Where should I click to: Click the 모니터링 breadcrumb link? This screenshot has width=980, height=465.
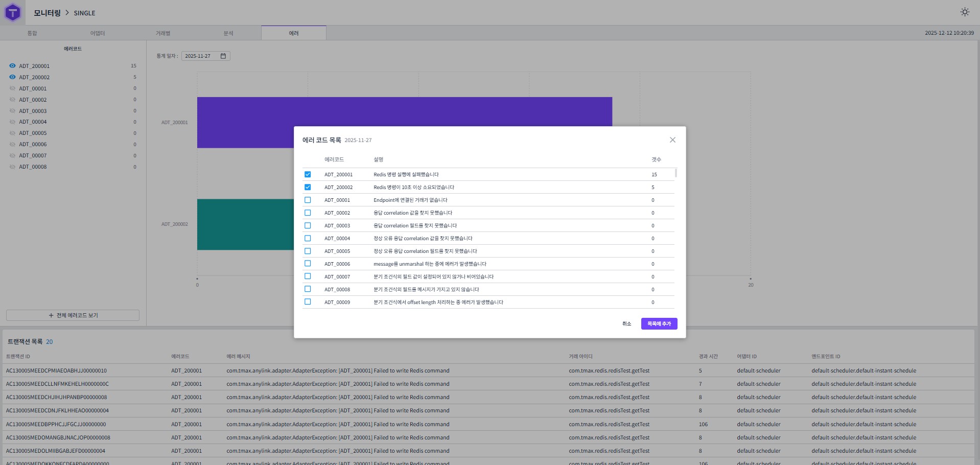tap(48, 13)
